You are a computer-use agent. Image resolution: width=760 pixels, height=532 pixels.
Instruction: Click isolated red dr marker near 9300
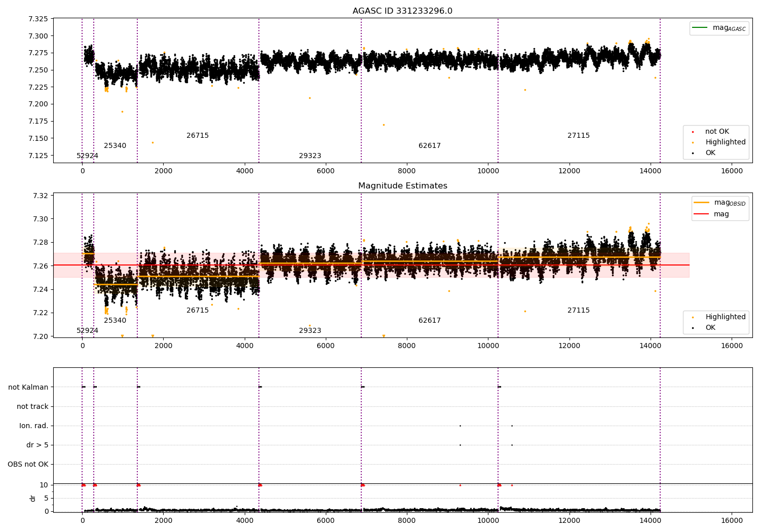point(460,485)
